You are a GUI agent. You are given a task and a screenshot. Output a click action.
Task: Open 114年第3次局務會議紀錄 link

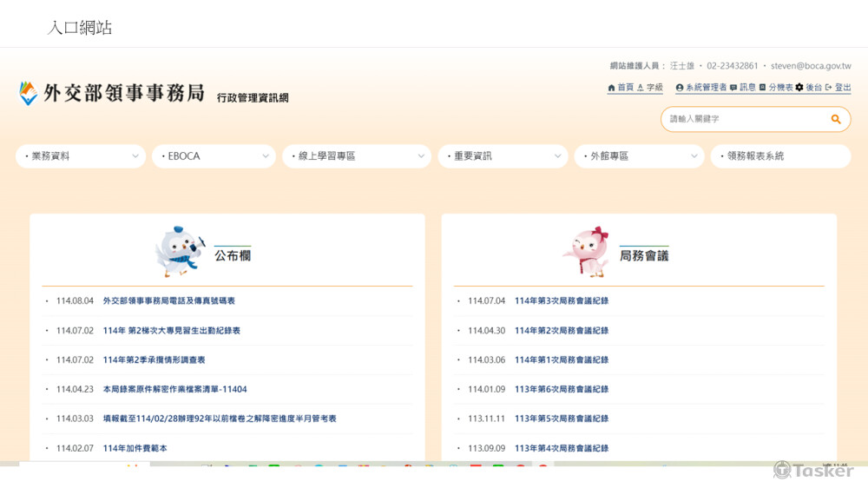point(561,301)
